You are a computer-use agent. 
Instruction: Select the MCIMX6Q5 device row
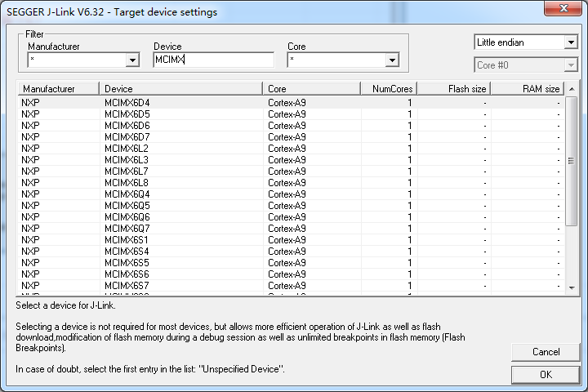[x=291, y=206]
